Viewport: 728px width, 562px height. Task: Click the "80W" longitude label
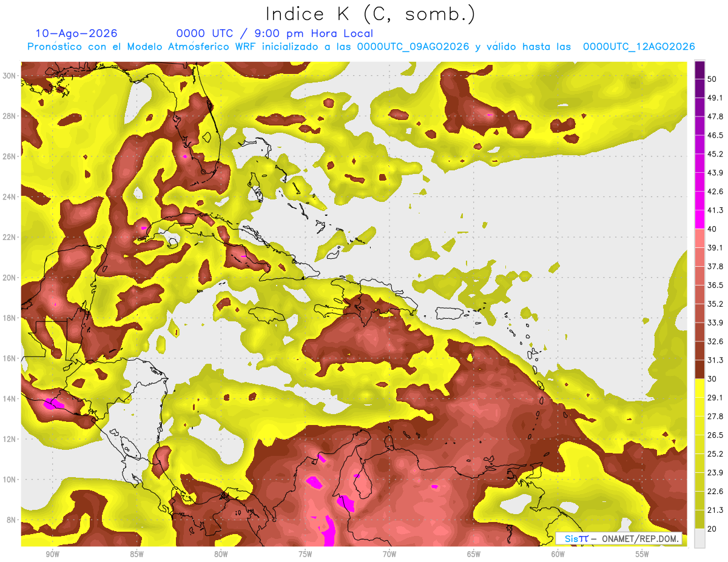click(221, 554)
